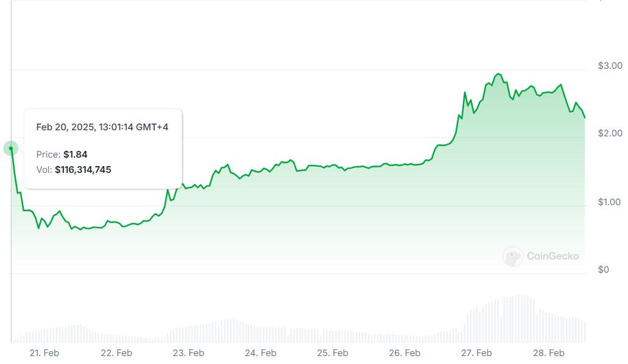Select the 21. Feb date label
The height and width of the screenshot is (364, 628).
pos(44,353)
